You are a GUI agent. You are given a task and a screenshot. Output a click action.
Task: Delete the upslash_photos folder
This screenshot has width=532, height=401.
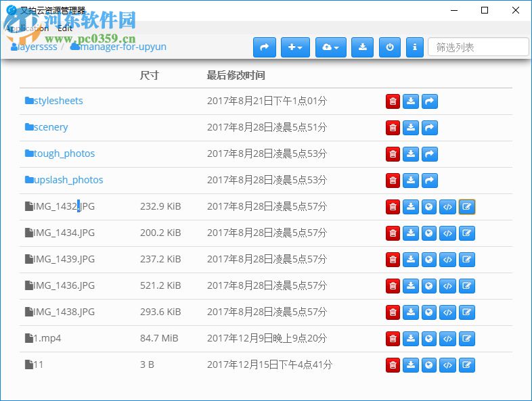point(393,181)
